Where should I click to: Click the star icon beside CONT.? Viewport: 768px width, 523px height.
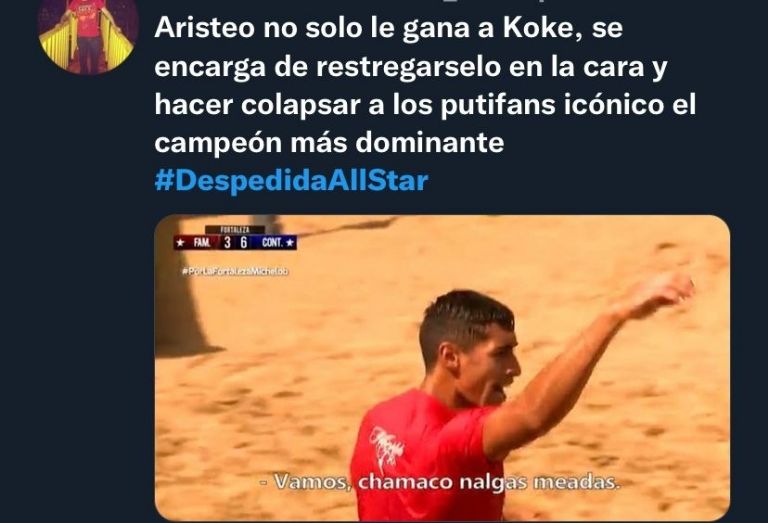tap(290, 242)
